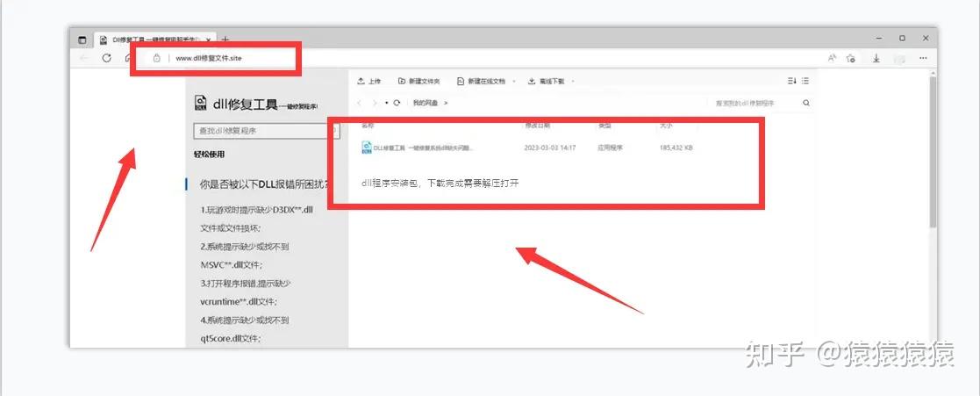Click 新建在线文档 new online document
This screenshot has width=980, height=396.
pos(482,82)
